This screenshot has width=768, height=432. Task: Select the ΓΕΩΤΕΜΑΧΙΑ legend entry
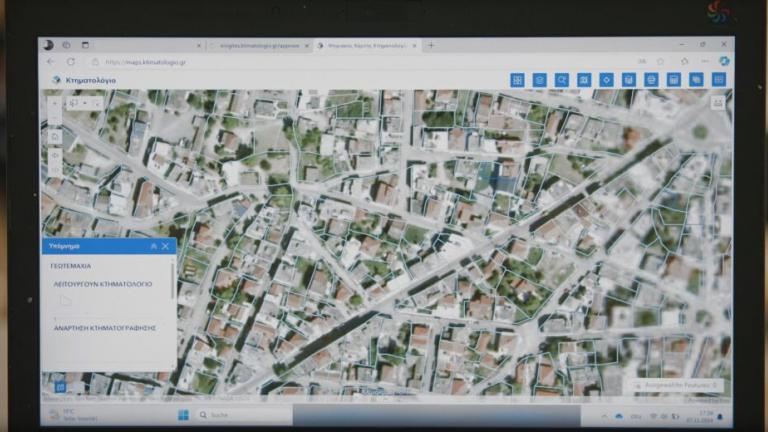point(71,266)
